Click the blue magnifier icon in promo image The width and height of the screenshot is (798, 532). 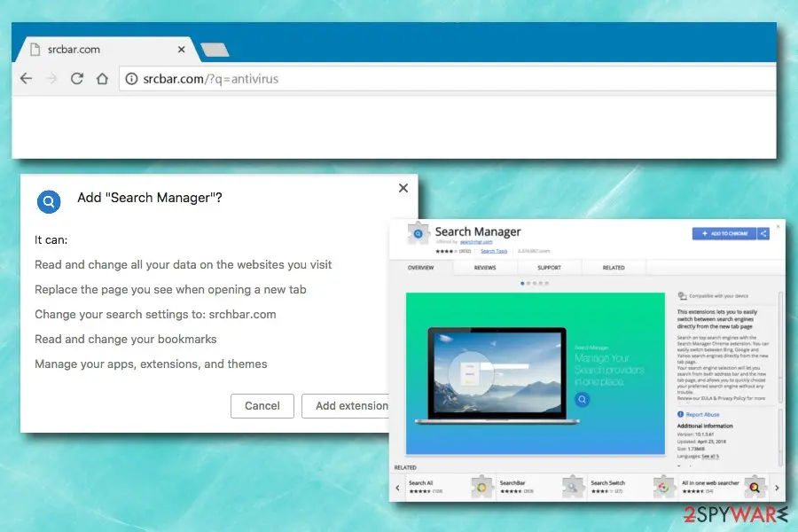tap(583, 400)
